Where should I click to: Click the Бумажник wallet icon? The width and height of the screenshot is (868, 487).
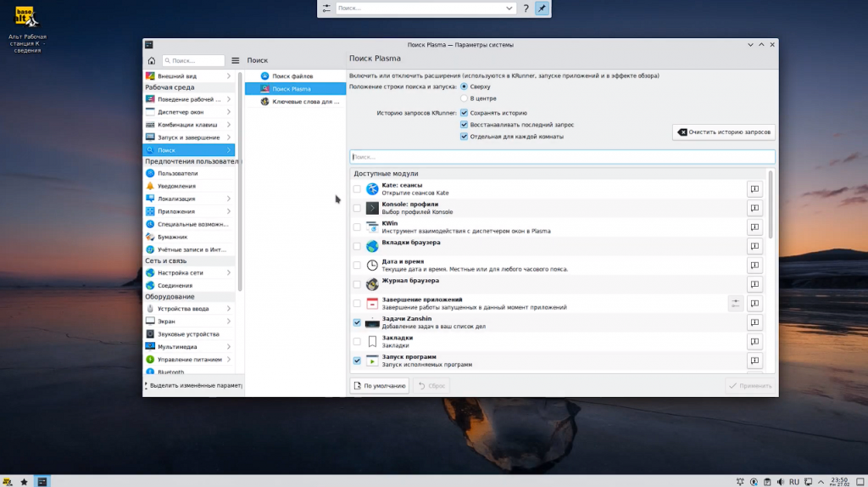pos(150,237)
